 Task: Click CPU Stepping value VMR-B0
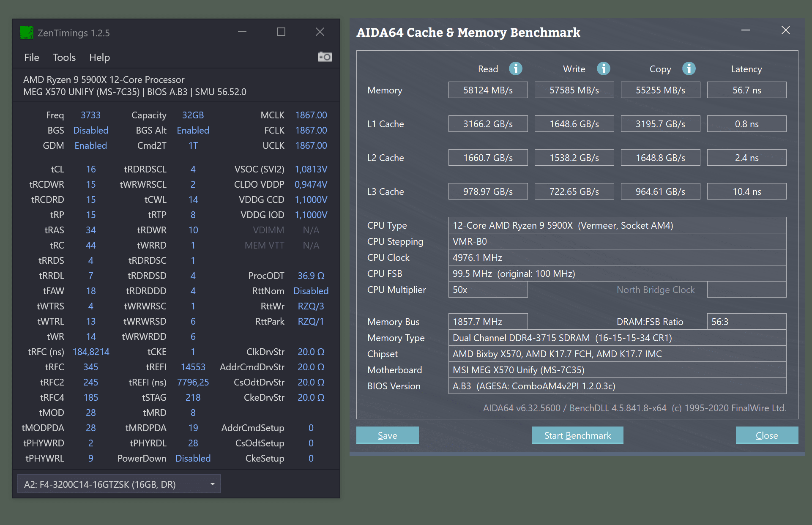pyautogui.click(x=617, y=241)
